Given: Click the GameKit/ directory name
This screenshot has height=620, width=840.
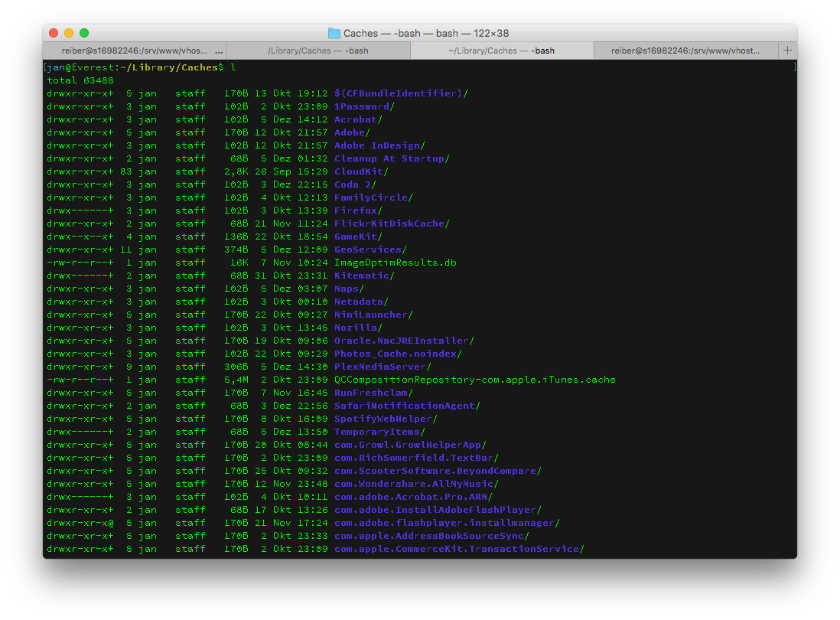Looking at the screenshot, I should tap(358, 237).
